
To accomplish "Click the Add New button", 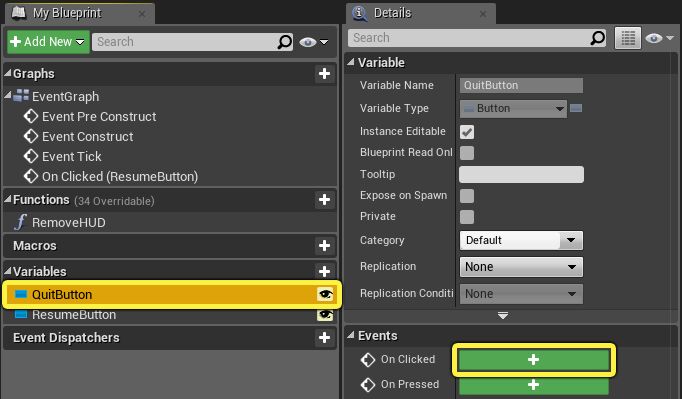I will (x=48, y=42).
